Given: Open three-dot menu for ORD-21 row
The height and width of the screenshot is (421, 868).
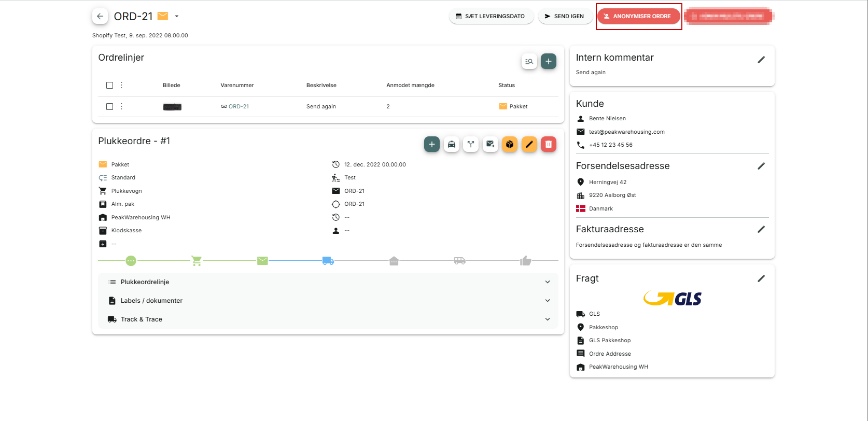Looking at the screenshot, I should tap(122, 106).
